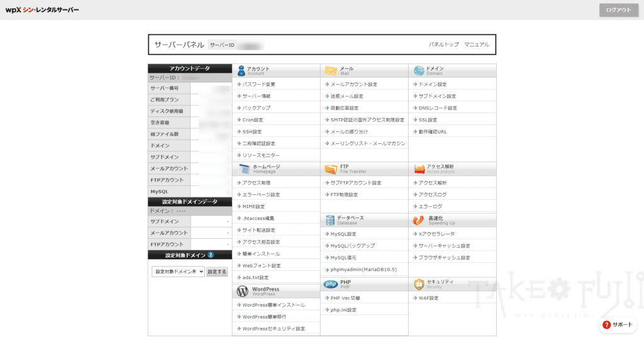
Task: Click the Account section person icon
Action: [x=241, y=70]
